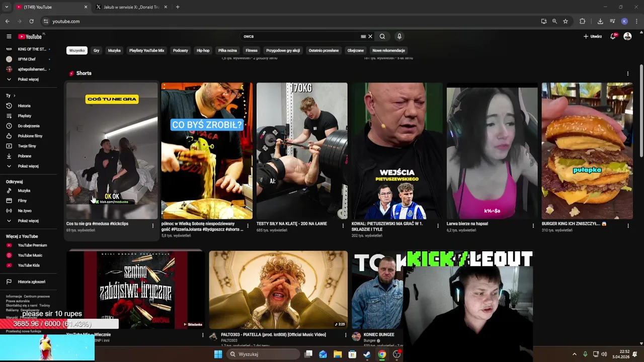
Task: Open Historia zgłoszeń report history
Action: [31, 282]
